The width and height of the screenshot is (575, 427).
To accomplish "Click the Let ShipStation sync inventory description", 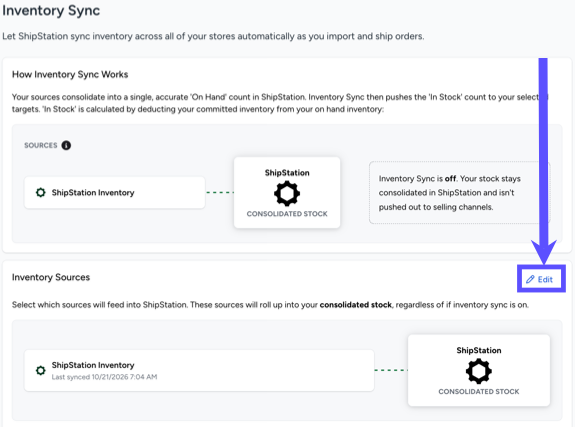I will 213,36.
